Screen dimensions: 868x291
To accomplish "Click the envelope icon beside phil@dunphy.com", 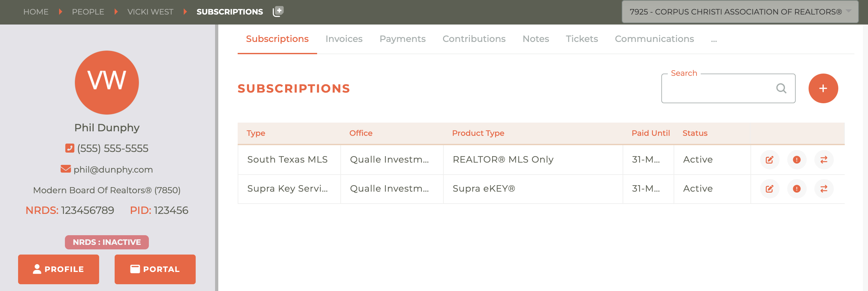I will click(x=66, y=169).
